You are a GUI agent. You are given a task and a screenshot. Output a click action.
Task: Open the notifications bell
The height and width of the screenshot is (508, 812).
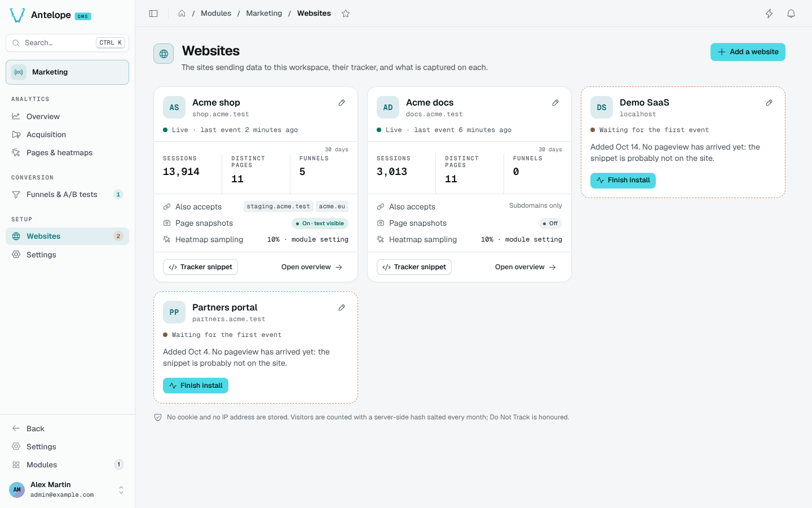tap(791, 14)
